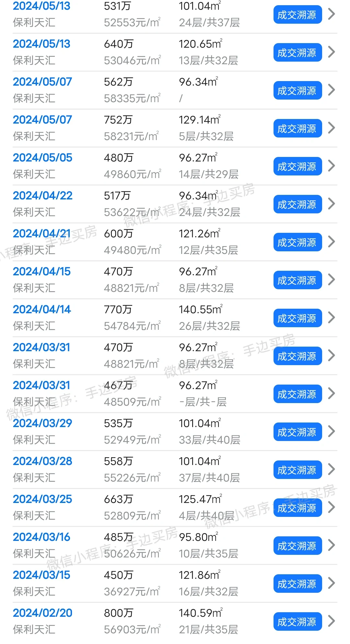Select the date 2024/02/20
This screenshot has width=350, height=644.
point(42,613)
